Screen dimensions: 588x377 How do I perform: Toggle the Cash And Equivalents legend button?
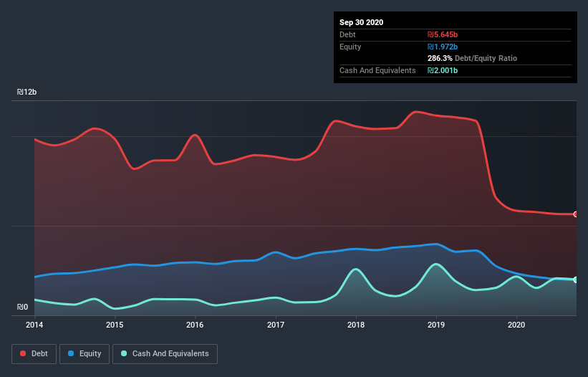pos(165,354)
